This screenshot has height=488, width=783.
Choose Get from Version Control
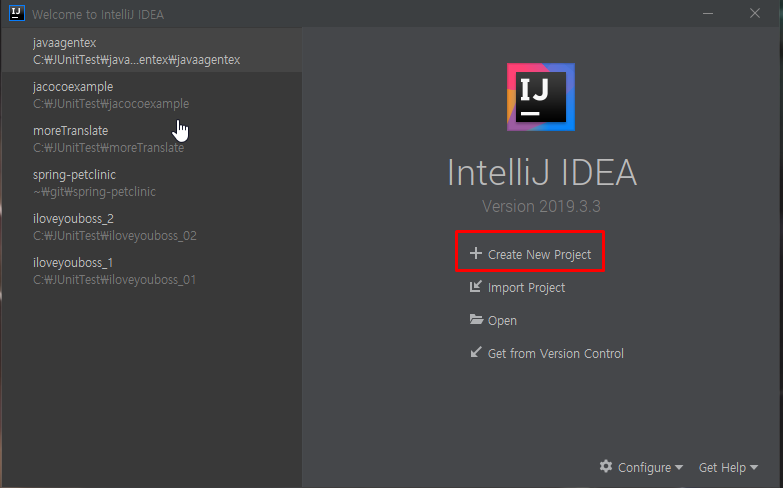point(556,354)
